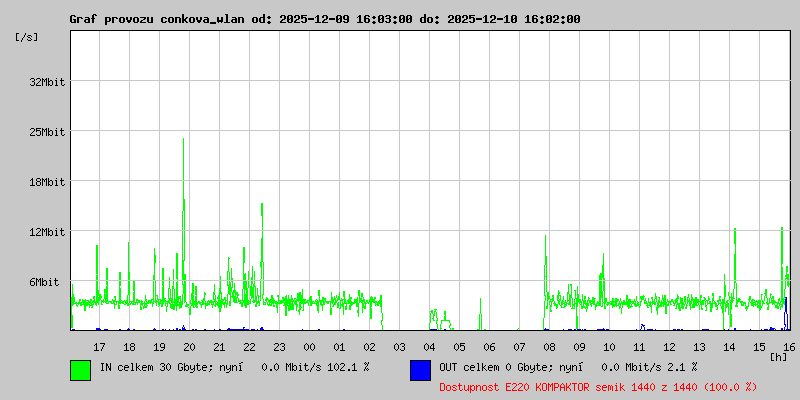
Task: Click red 'Dostupnost E220 KOMPAKTOR' availability text
Action: coord(515,388)
